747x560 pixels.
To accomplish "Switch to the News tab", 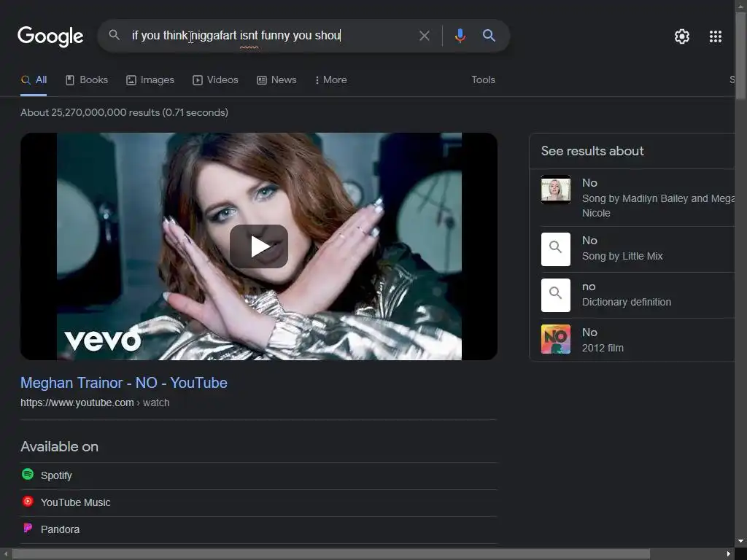I will point(276,80).
